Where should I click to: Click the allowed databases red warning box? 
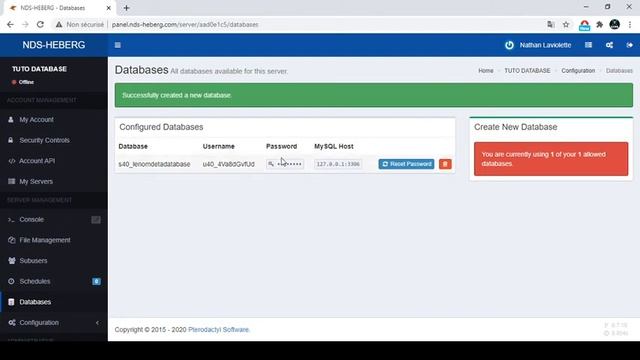point(551,159)
